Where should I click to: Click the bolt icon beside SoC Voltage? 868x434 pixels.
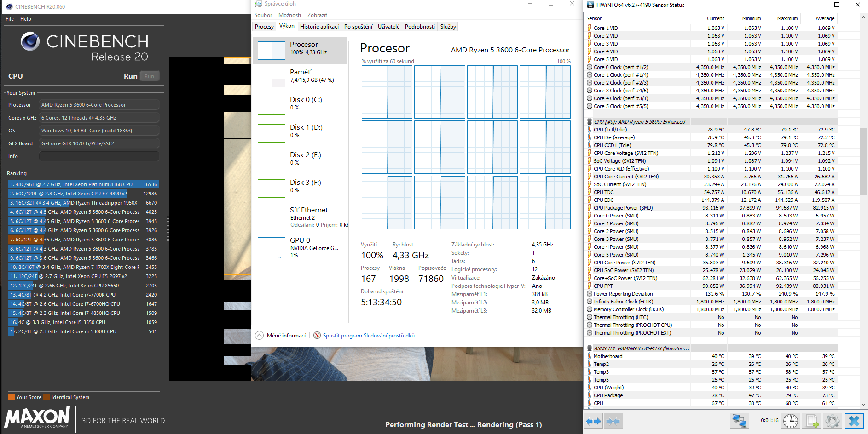pos(590,161)
